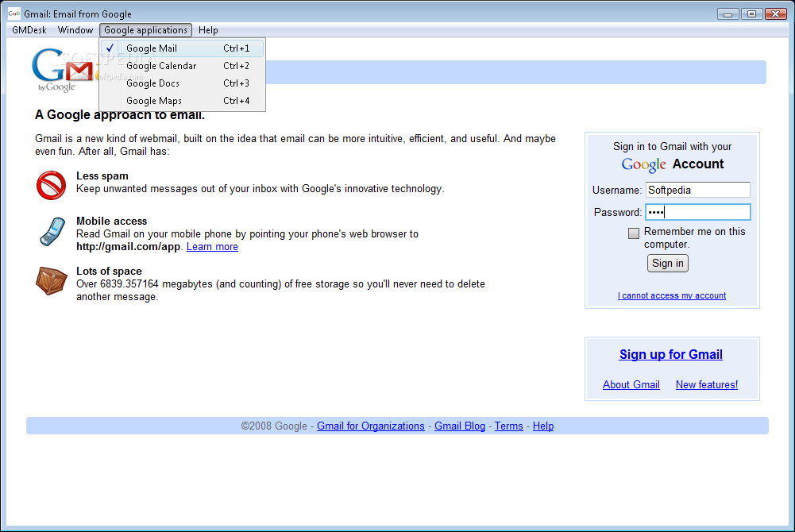The width and height of the screenshot is (795, 532).
Task: Click the http://gmail.com/app text
Action: coord(129,247)
